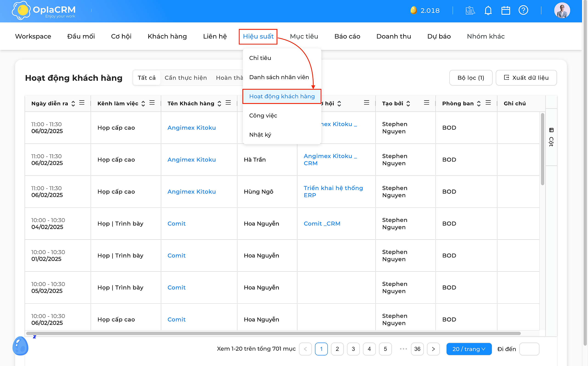The width and height of the screenshot is (588, 366).
Task: Open Tên Khách hàng column menu icon
Action: pyautogui.click(x=228, y=103)
